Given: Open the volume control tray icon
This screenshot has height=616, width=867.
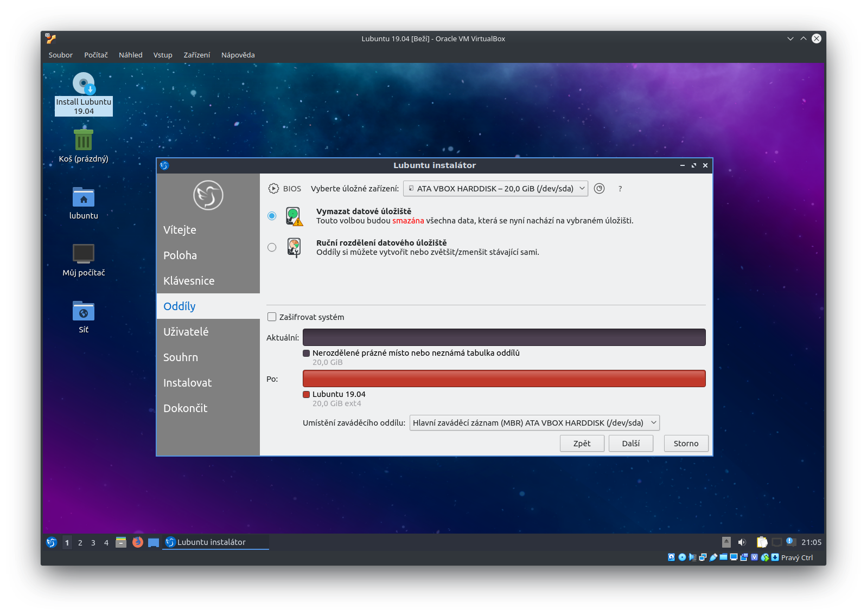Looking at the screenshot, I should [x=742, y=542].
